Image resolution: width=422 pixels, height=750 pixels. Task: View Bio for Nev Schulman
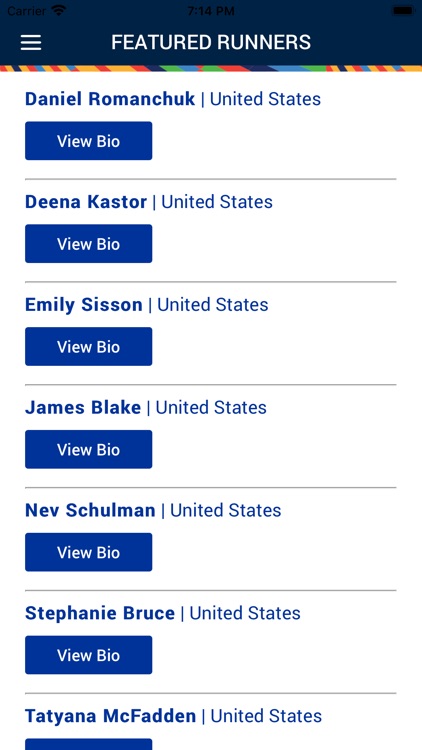click(x=89, y=552)
